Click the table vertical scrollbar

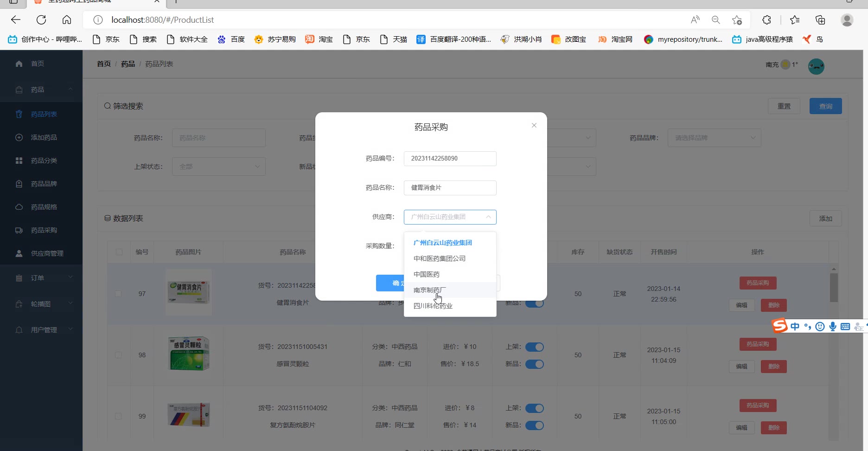click(834, 288)
